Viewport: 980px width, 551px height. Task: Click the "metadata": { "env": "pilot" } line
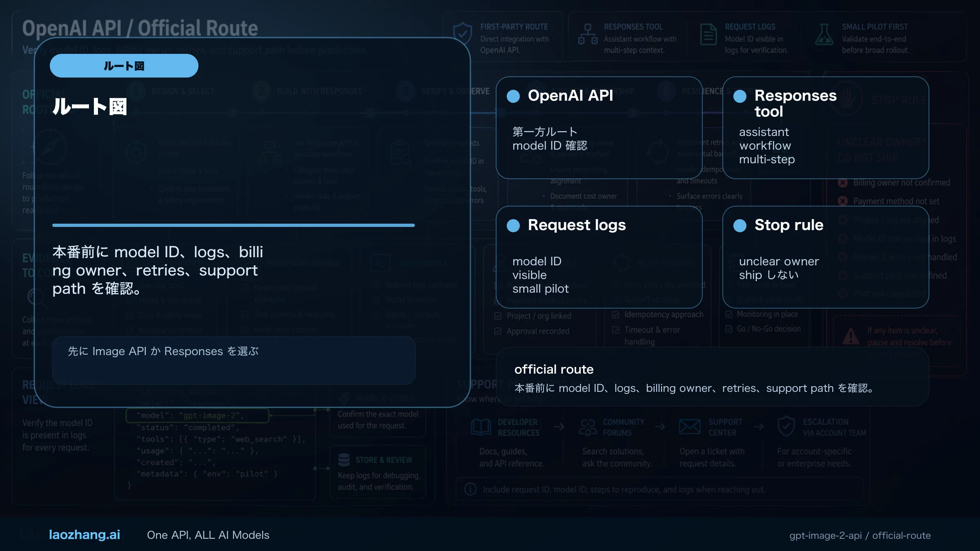coord(207,474)
